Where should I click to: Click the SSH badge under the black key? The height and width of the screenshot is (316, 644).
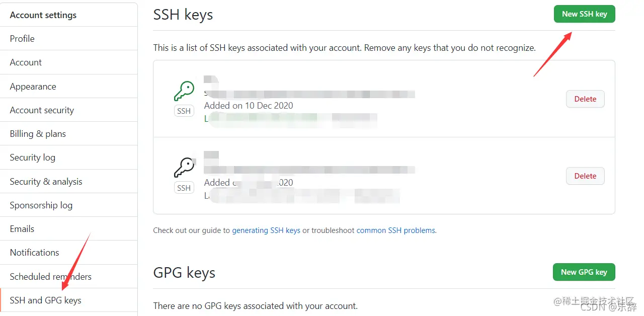(184, 188)
